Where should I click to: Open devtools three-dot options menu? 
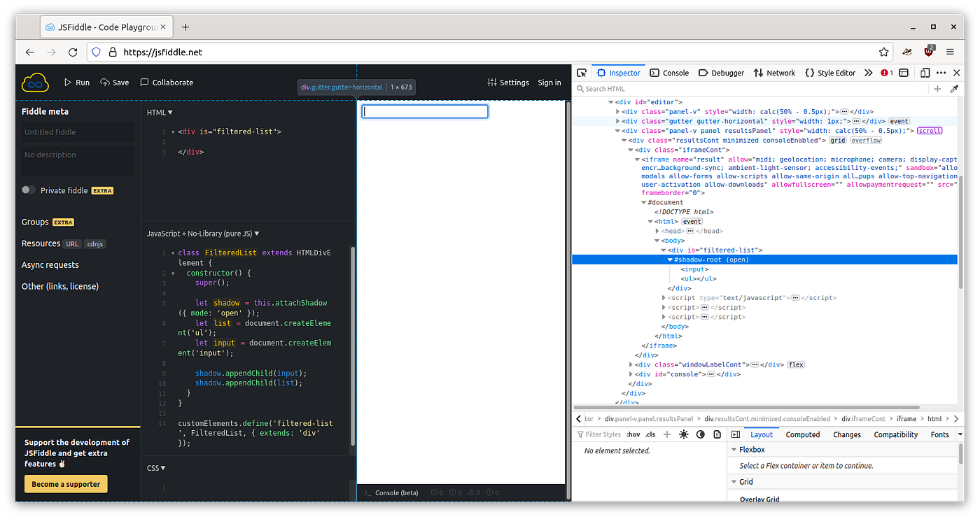point(941,73)
